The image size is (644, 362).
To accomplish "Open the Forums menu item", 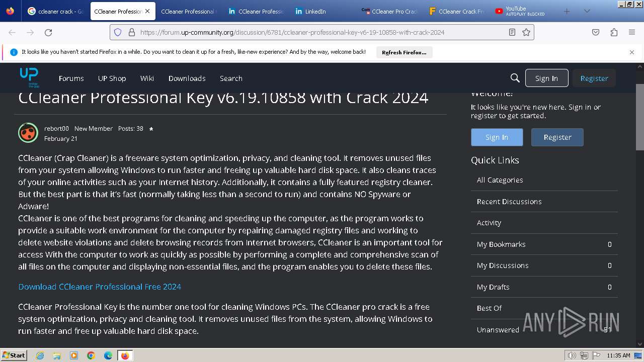I will point(71,78).
